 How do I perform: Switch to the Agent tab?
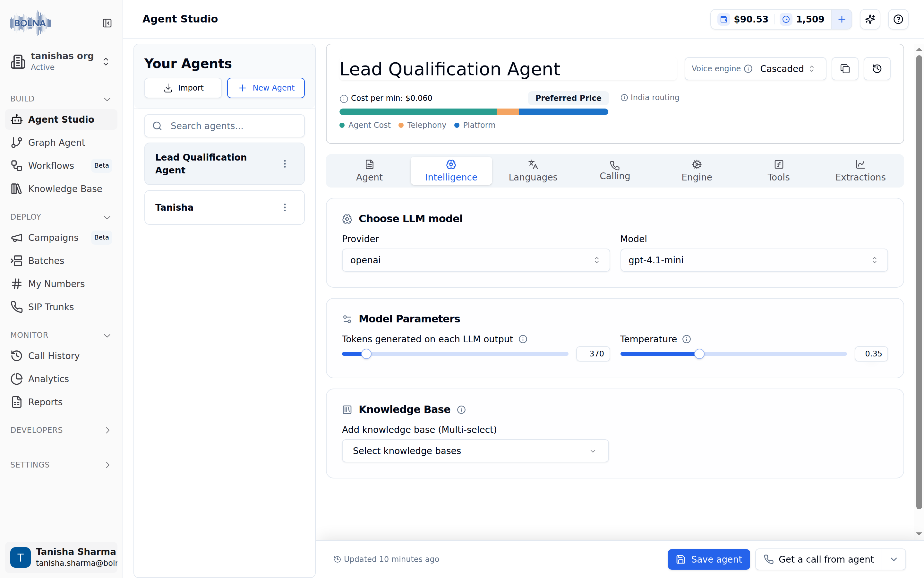369,171
